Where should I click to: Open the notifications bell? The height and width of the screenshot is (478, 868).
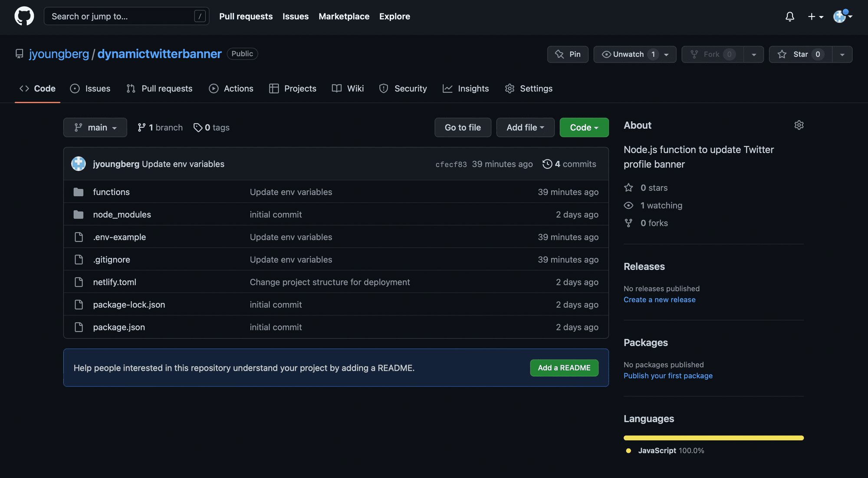point(790,16)
